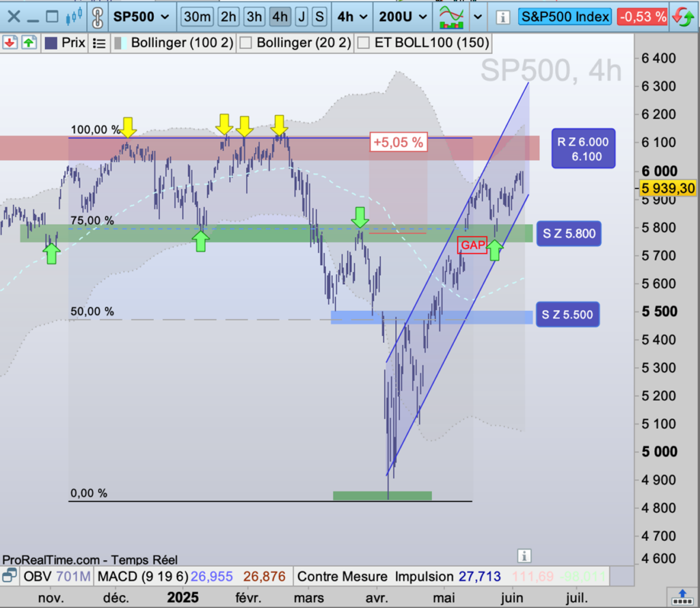
Task: Select the highlighted 4h timeframe button
Action: 280,17
